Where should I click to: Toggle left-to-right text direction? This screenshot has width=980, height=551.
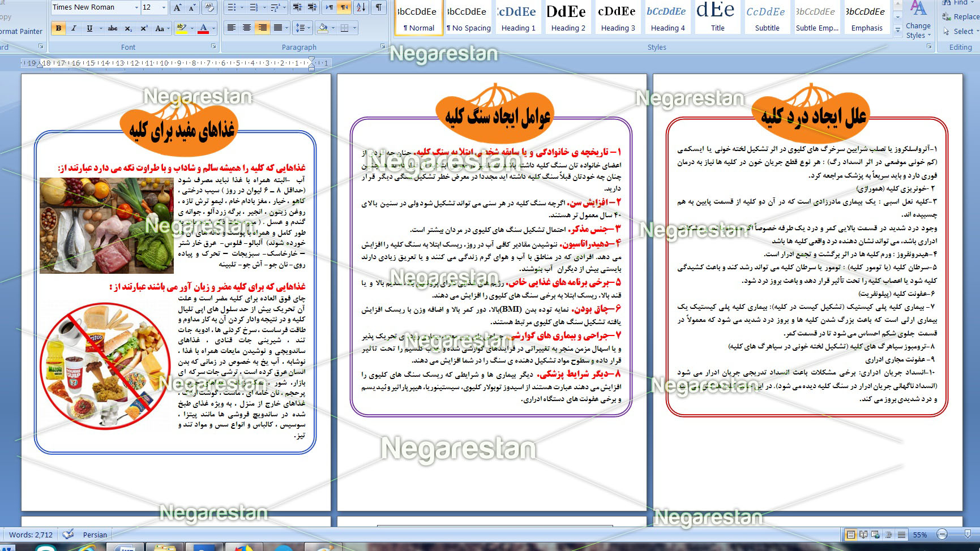(329, 7)
